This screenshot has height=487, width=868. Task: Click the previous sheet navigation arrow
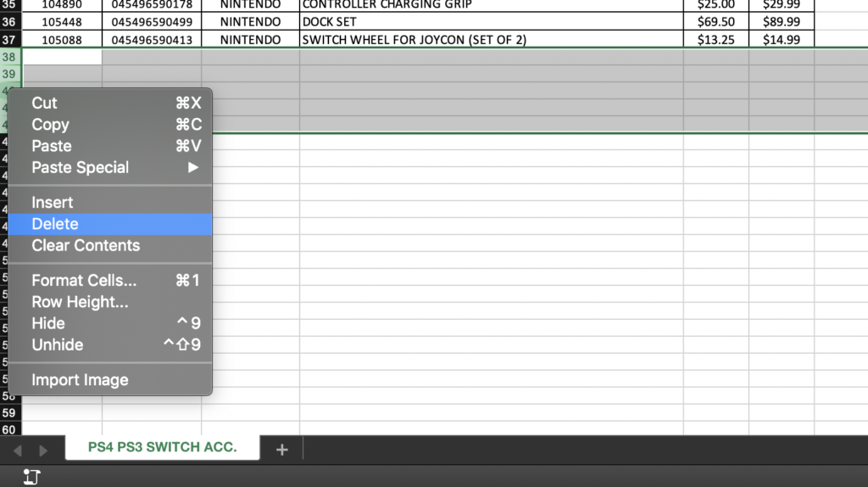coord(17,451)
